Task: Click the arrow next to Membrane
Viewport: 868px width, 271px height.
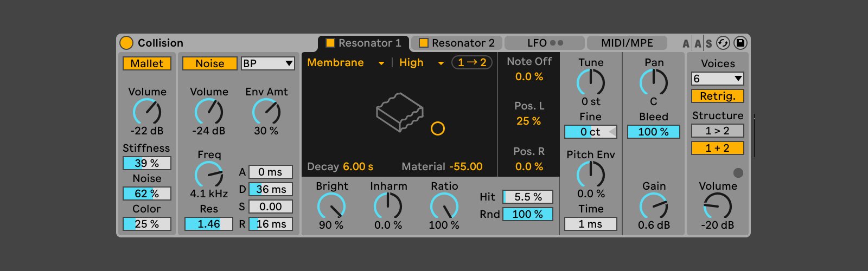Action: coord(381,63)
